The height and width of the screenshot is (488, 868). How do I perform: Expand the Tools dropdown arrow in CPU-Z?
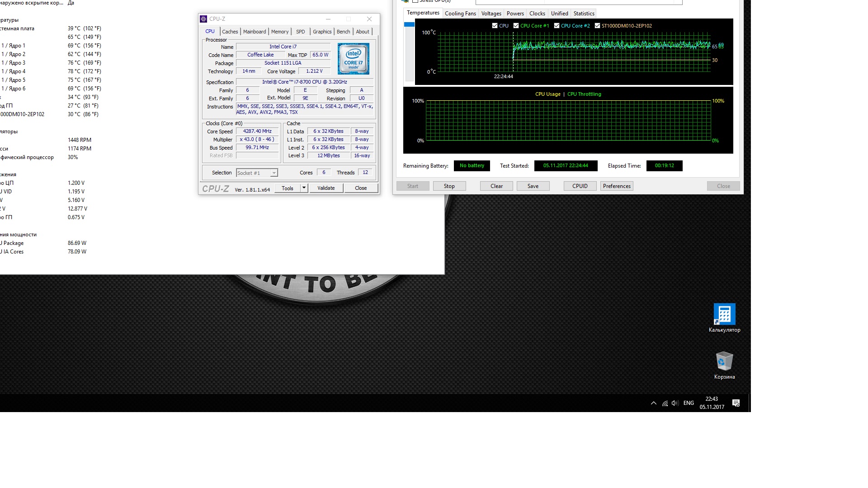304,188
